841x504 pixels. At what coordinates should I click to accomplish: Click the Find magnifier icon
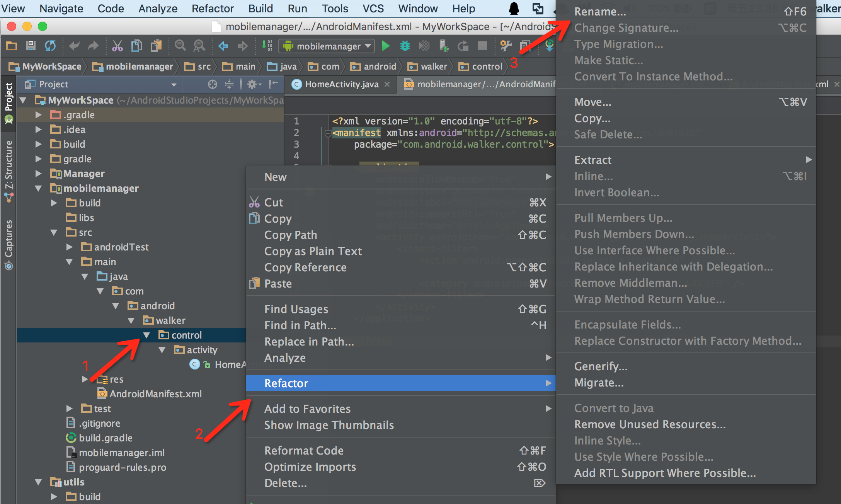pyautogui.click(x=180, y=46)
